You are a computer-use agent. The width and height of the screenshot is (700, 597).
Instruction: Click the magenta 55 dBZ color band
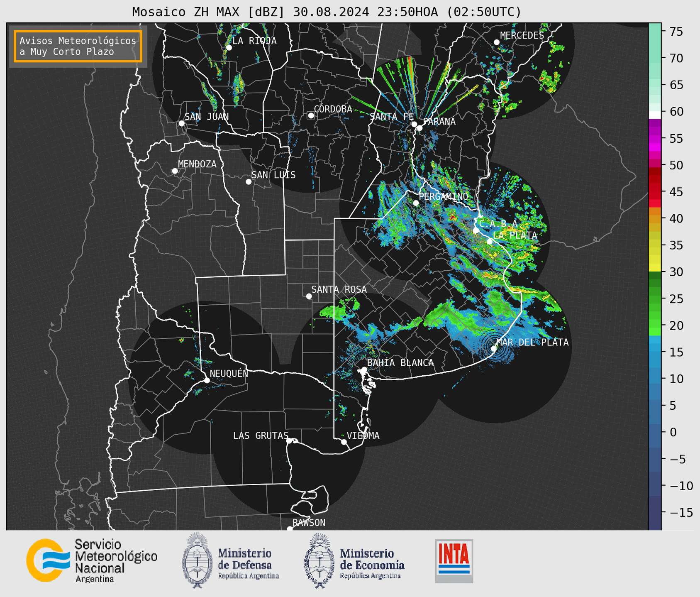point(655,139)
